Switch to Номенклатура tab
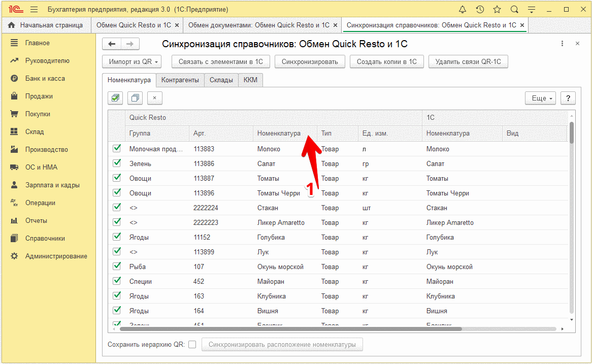Screen dimensions: 592x364 click(129, 80)
